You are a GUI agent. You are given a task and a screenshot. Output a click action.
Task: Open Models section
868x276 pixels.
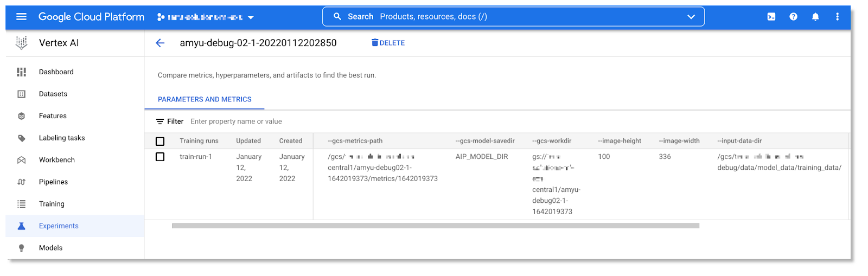(x=50, y=248)
